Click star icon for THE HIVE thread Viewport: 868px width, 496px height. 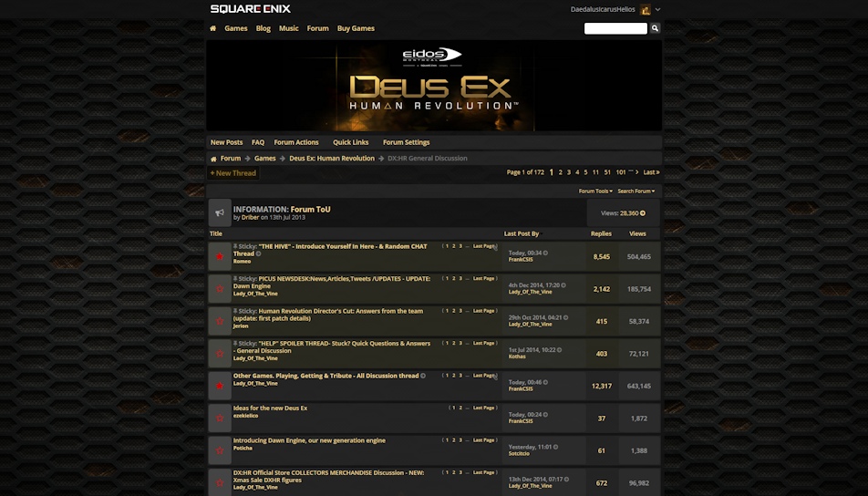click(220, 256)
